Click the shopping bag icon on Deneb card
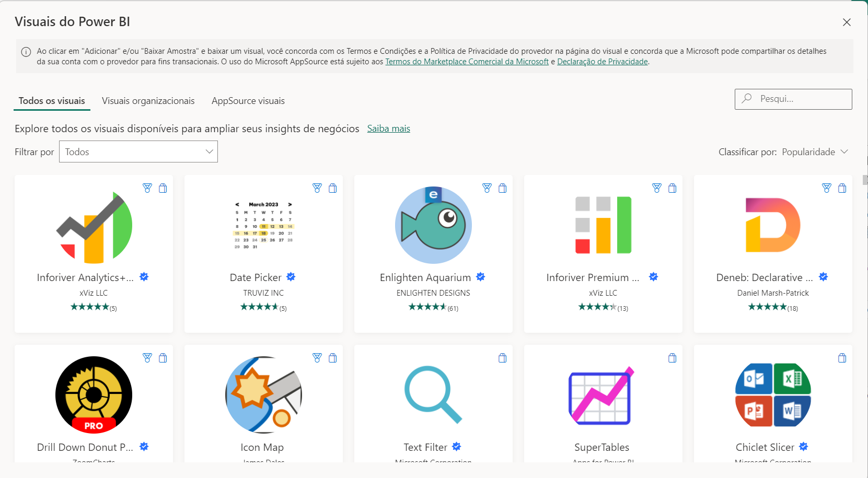 (x=842, y=188)
